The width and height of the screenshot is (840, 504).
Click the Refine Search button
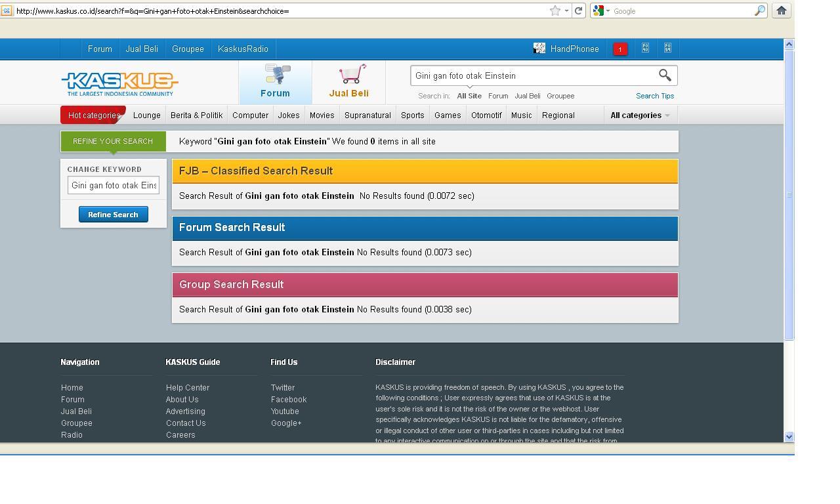click(114, 215)
